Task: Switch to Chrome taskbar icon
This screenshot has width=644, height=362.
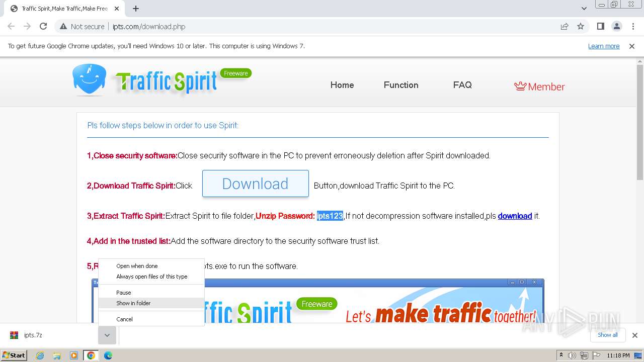Action: pos(91,355)
